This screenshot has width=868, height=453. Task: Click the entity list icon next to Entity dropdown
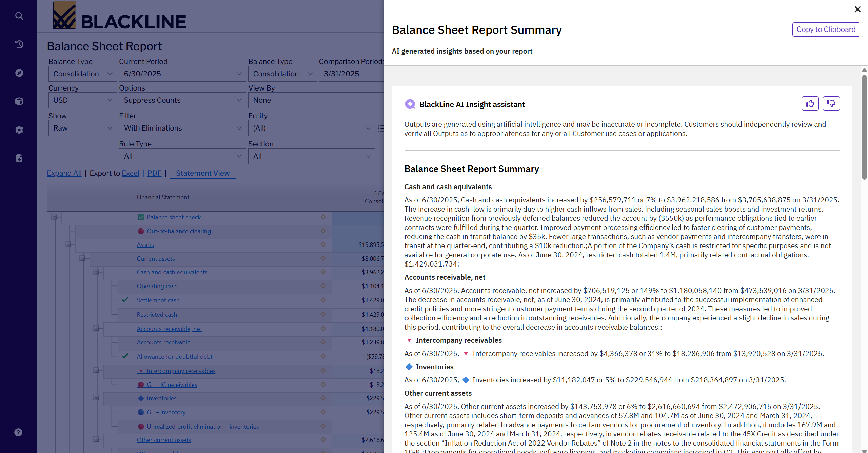[x=381, y=128]
